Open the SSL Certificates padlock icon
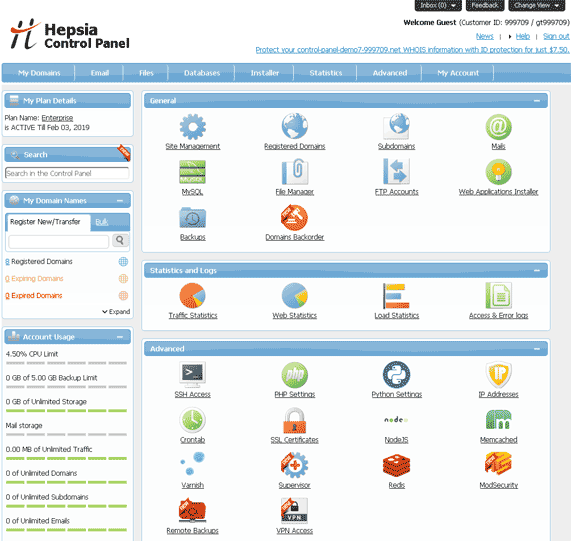 (x=295, y=420)
